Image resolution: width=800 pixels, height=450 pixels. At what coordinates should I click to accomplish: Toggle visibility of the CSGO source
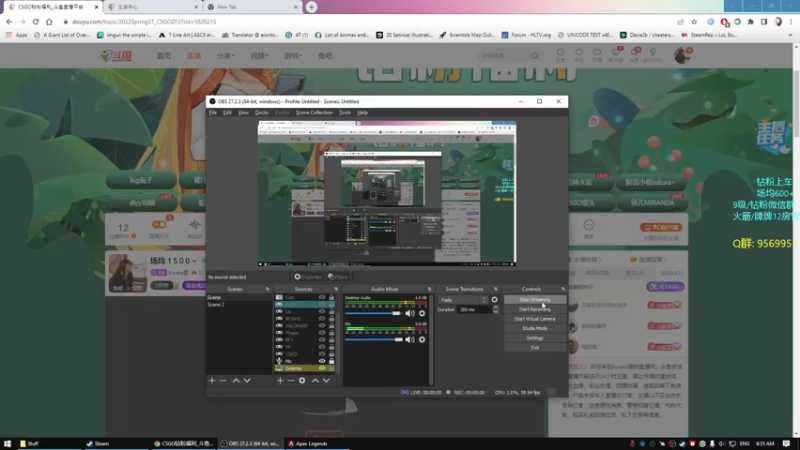[x=322, y=354]
